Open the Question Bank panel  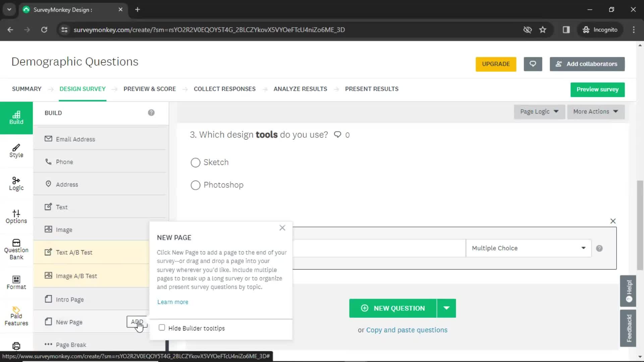click(x=16, y=249)
